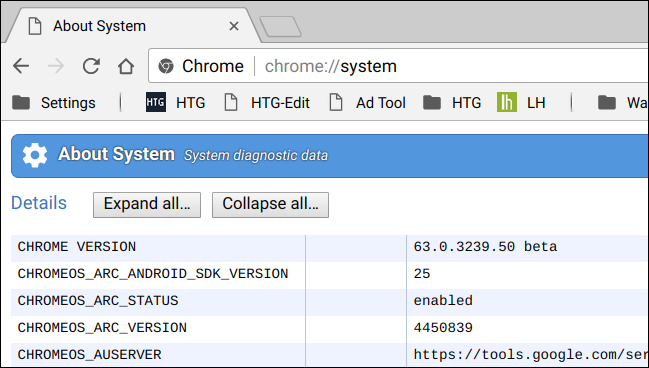This screenshot has width=649, height=368.
Task: Open the Ad Tool bookmark
Action: coord(368,103)
